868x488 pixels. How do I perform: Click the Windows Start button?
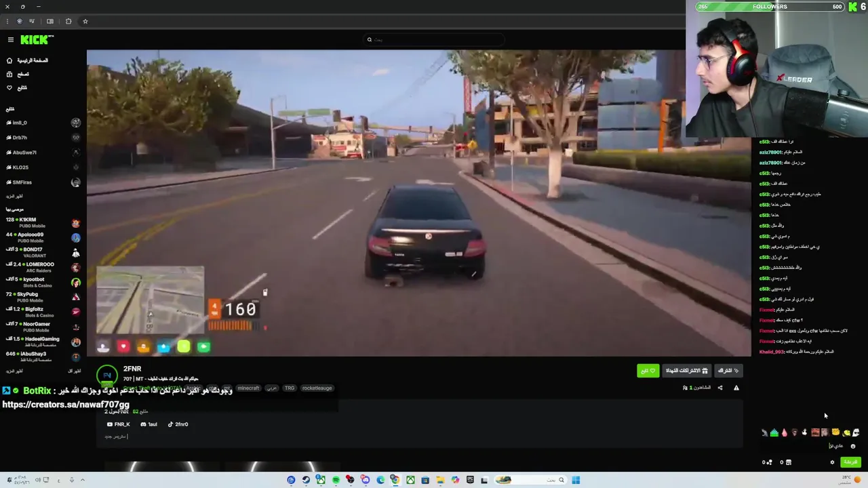(576, 480)
